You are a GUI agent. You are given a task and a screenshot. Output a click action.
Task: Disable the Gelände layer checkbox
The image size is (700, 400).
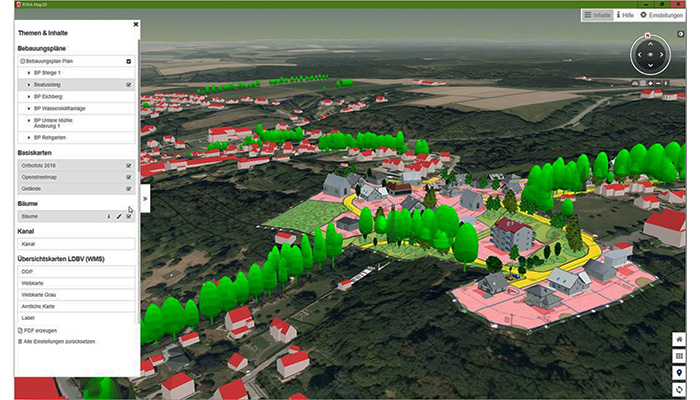coord(129,188)
